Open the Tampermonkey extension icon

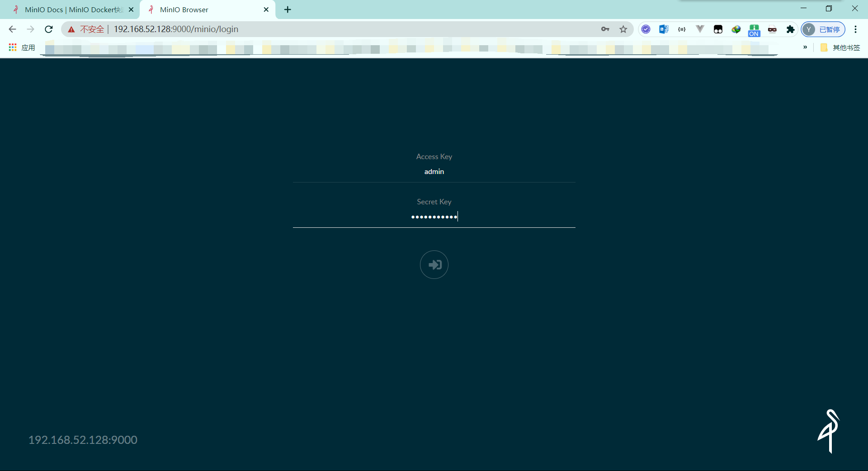(718, 29)
